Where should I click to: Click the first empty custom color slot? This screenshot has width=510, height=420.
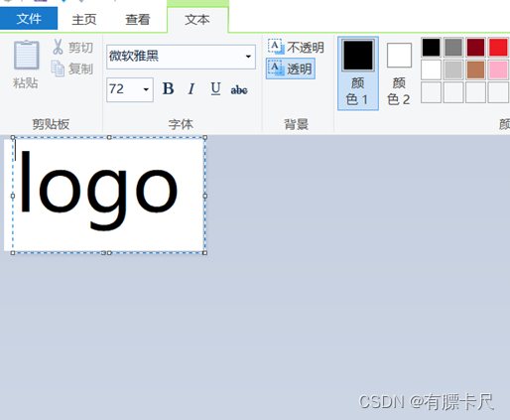[431, 92]
